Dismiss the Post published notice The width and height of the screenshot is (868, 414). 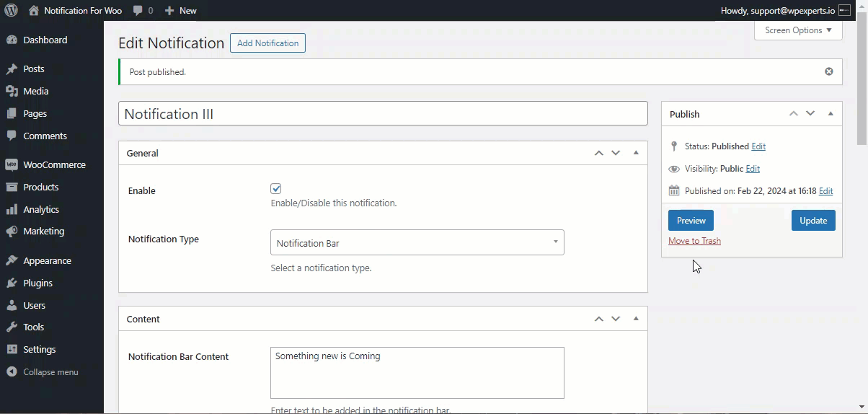pyautogui.click(x=828, y=71)
